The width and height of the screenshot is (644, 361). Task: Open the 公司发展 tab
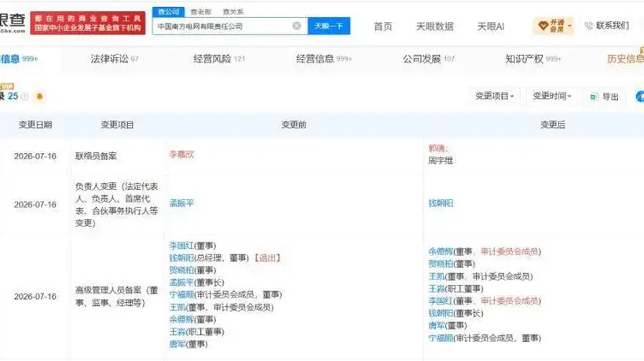[428, 59]
